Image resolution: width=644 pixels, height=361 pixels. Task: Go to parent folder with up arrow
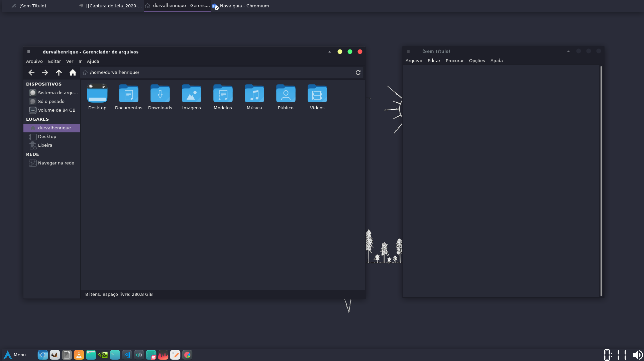pos(59,73)
